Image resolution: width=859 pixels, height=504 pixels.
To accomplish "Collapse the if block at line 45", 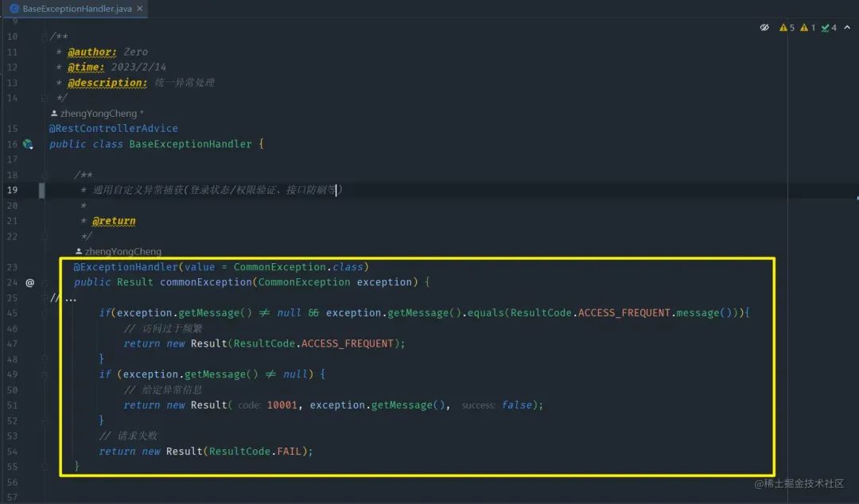I will 45,313.
